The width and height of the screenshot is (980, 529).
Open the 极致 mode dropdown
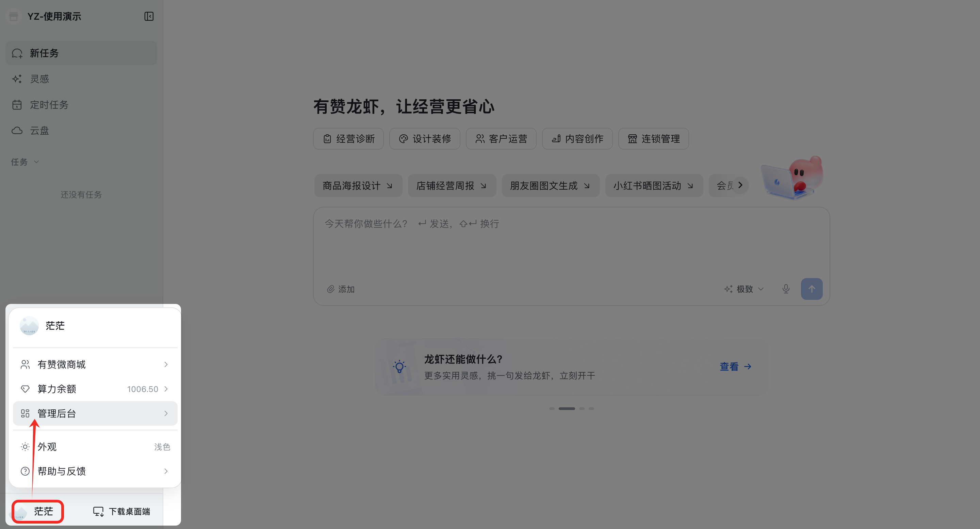pos(744,289)
